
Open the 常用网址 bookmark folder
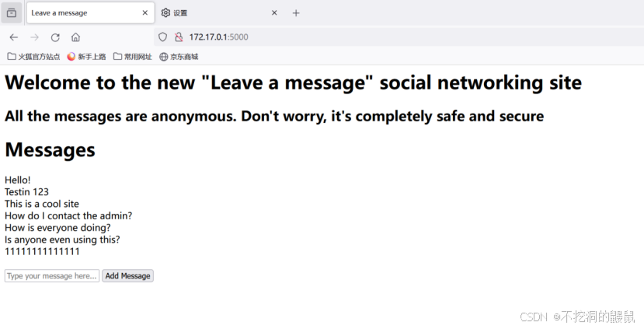(x=132, y=57)
